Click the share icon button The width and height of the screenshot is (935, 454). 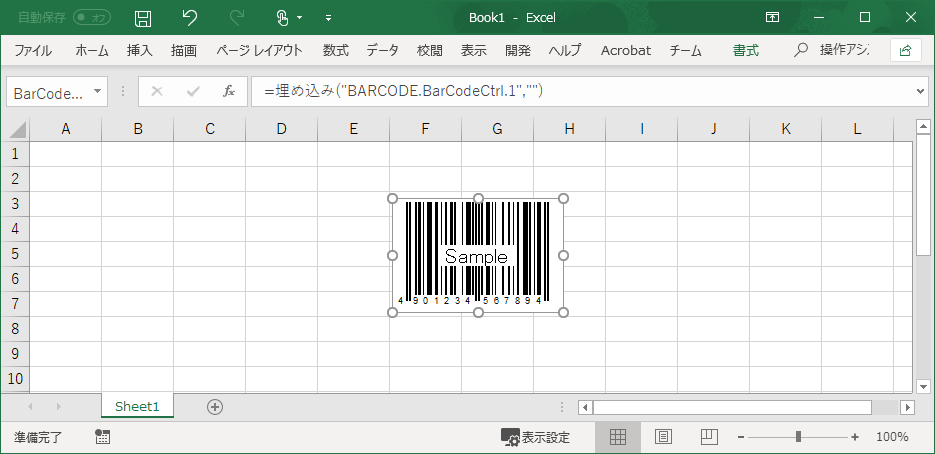(x=905, y=51)
